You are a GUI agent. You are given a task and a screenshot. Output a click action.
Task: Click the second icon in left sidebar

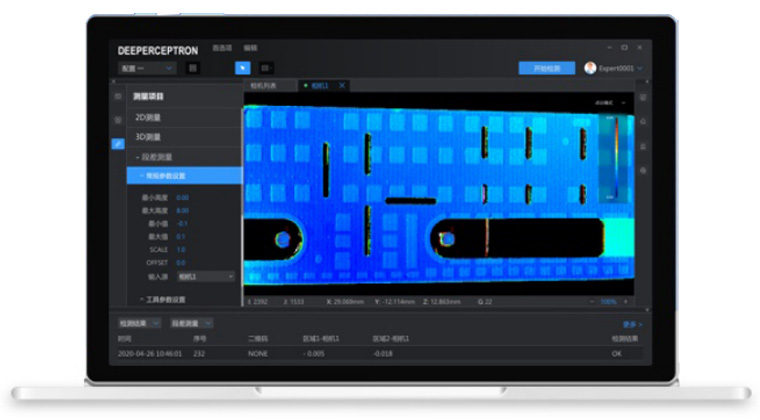[118, 120]
